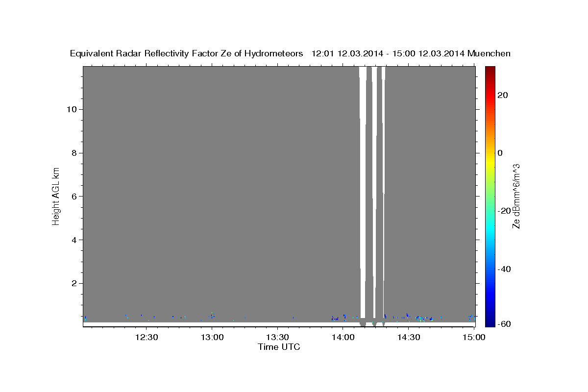Click the colorbar value label 0
Screen dimensions: 588x392
500,153
